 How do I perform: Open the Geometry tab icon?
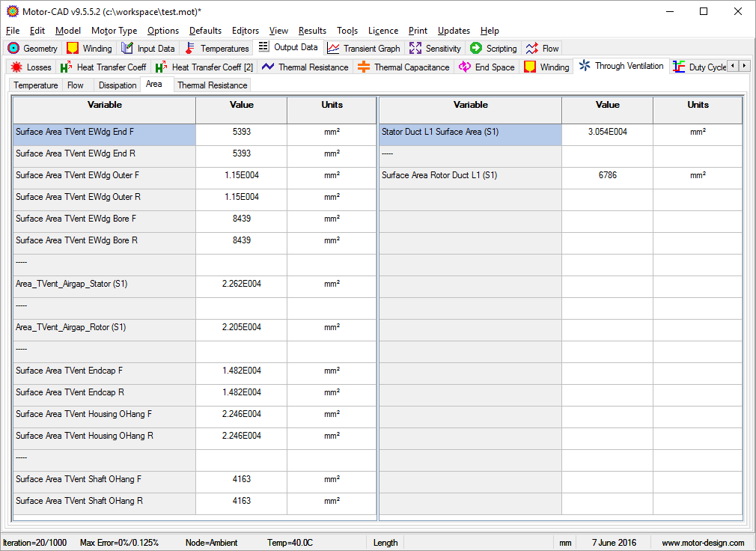pyautogui.click(x=13, y=48)
